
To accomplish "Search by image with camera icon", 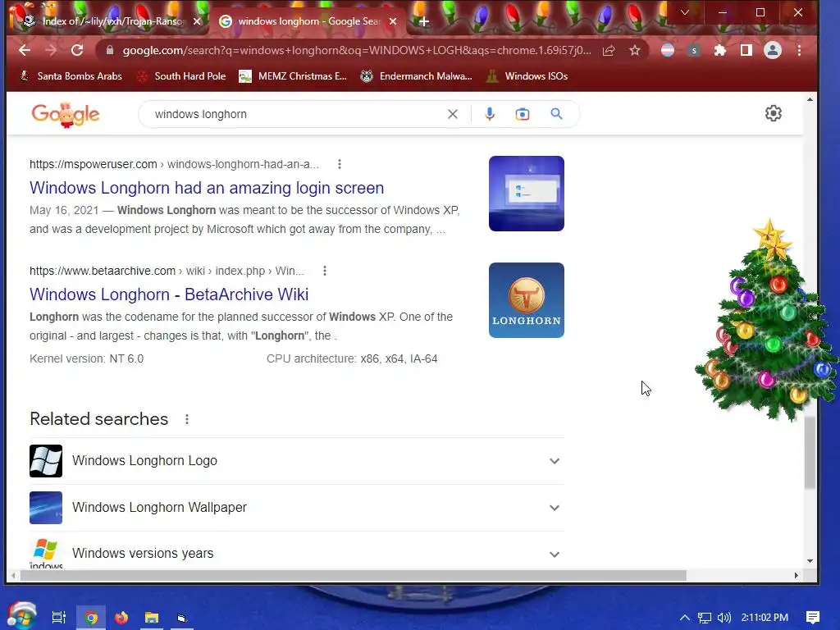I will coord(523,114).
